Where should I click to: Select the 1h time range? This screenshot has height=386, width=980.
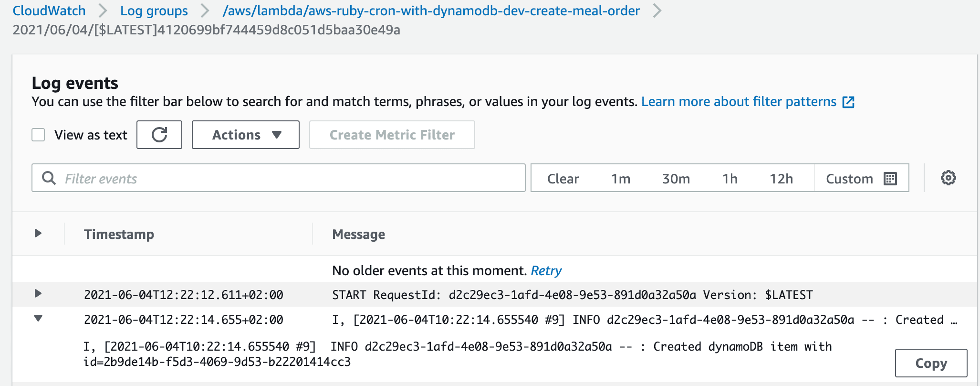point(730,179)
